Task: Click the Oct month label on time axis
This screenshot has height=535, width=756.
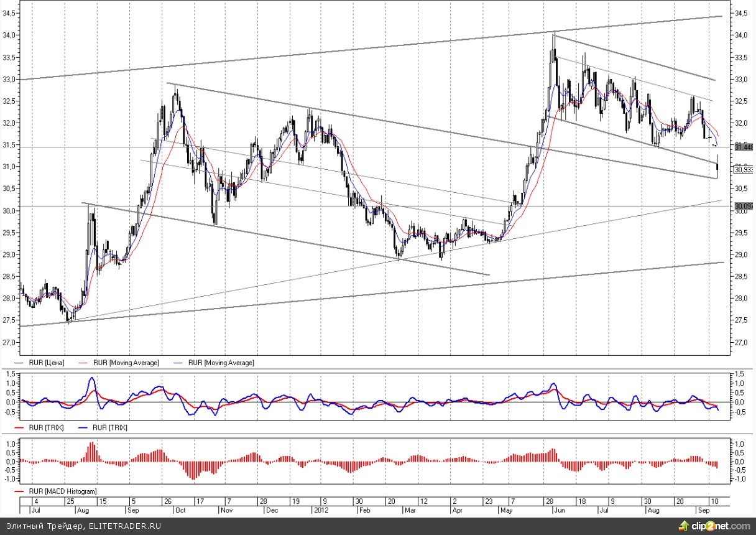Action: pos(180,509)
